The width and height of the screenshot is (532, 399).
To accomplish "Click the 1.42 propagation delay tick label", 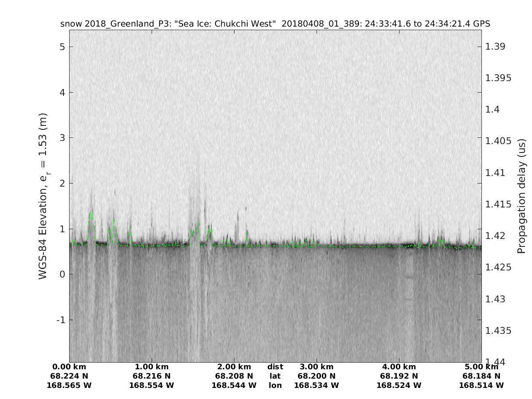I will pos(496,235).
